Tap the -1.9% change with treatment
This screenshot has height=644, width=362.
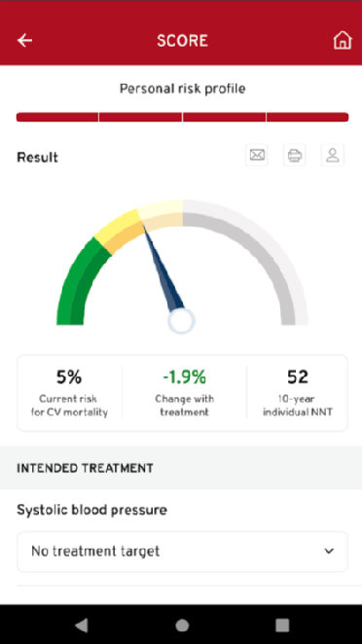point(185,377)
